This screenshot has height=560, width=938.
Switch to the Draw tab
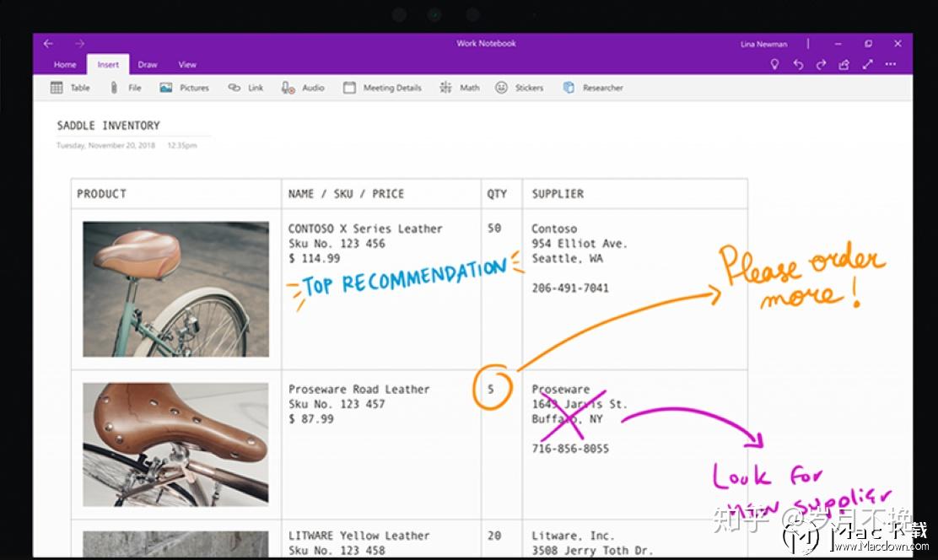click(x=148, y=64)
